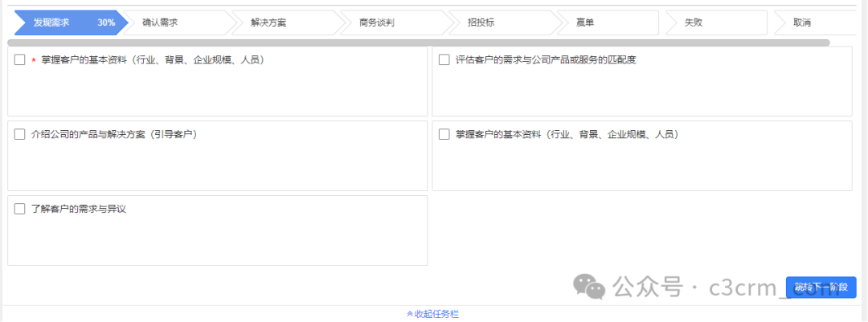Check 评估客户的需求与公司产品或服务的匹配度 task

click(444, 59)
